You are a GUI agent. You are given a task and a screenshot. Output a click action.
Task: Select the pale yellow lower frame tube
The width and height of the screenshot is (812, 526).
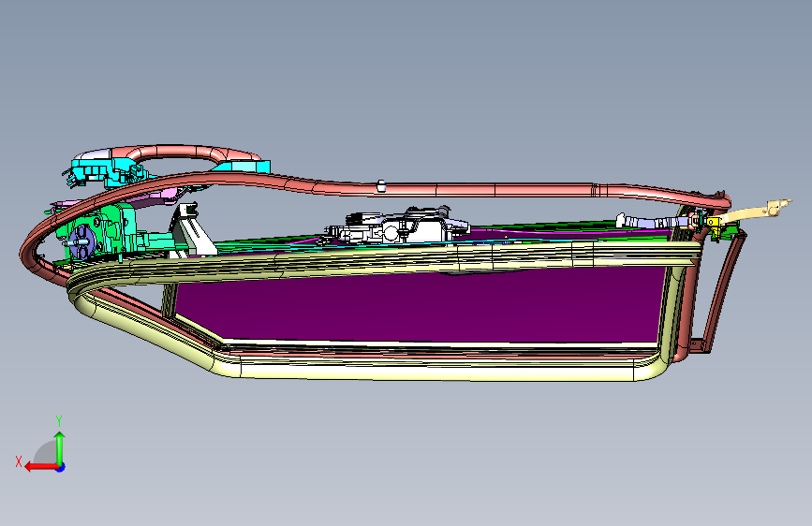(435, 370)
